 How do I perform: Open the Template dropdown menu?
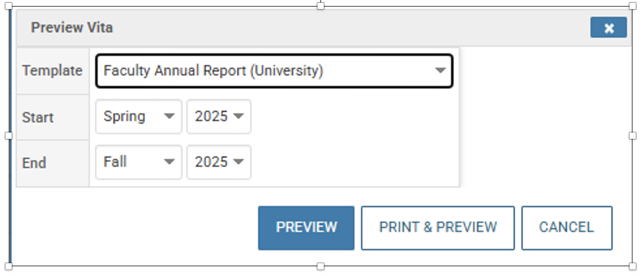point(274,71)
